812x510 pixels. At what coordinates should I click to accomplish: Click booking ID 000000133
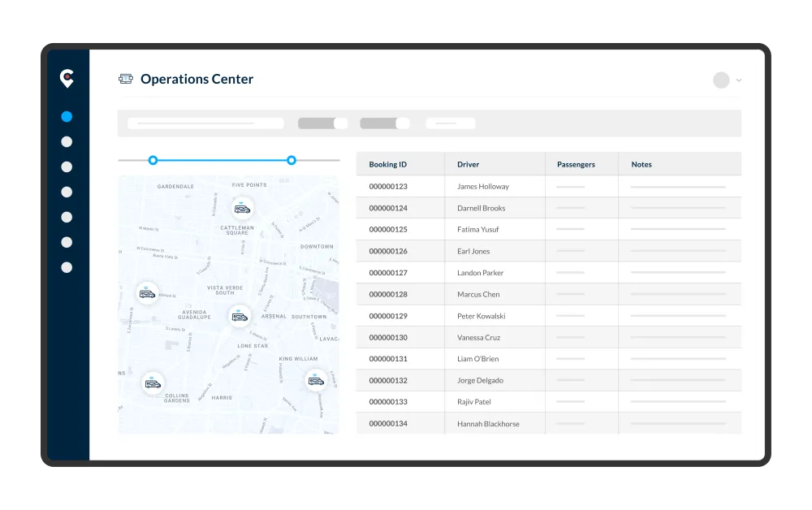[388, 402]
